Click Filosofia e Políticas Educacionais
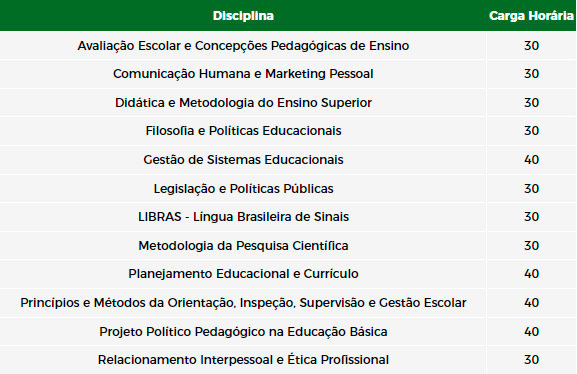The image size is (577, 374). pos(243,131)
